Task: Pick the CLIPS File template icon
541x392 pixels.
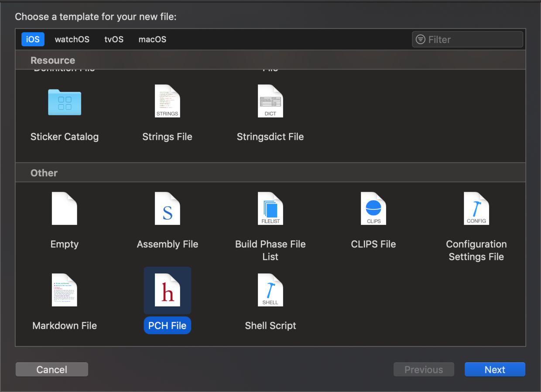Action: [x=373, y=209]
